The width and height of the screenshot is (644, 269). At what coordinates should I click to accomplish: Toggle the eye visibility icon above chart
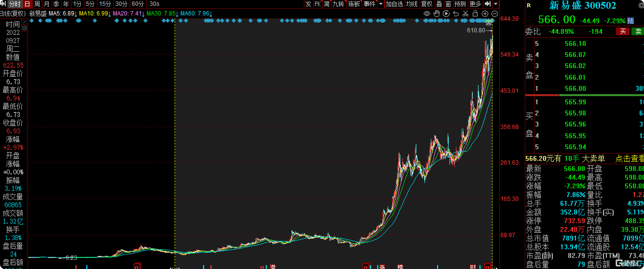coord(427,14)
